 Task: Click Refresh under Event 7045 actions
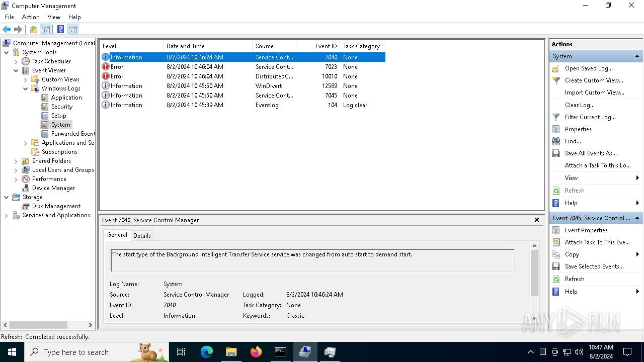click(x=575, y=279)
